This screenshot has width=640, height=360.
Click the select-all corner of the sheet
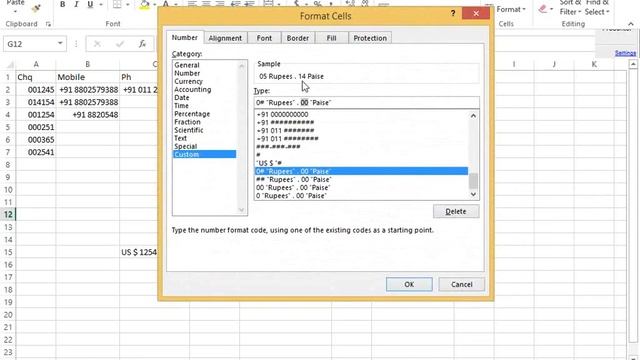9,64
